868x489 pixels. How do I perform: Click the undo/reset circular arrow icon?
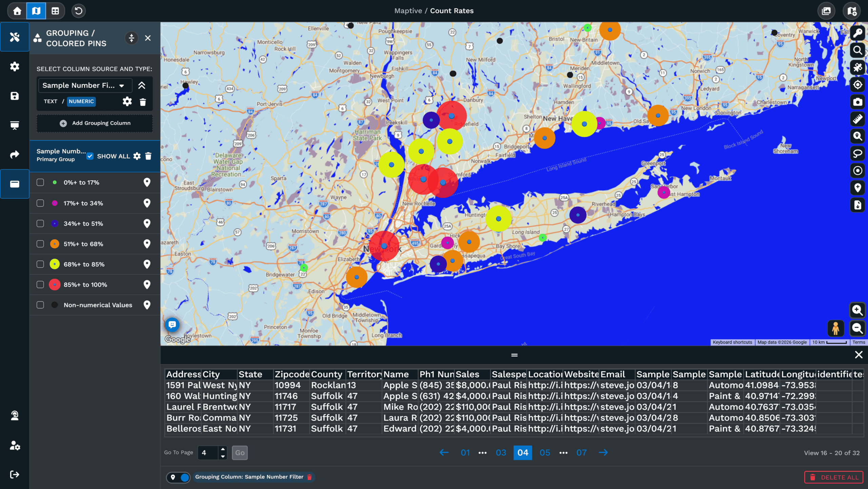coord(78,11)
